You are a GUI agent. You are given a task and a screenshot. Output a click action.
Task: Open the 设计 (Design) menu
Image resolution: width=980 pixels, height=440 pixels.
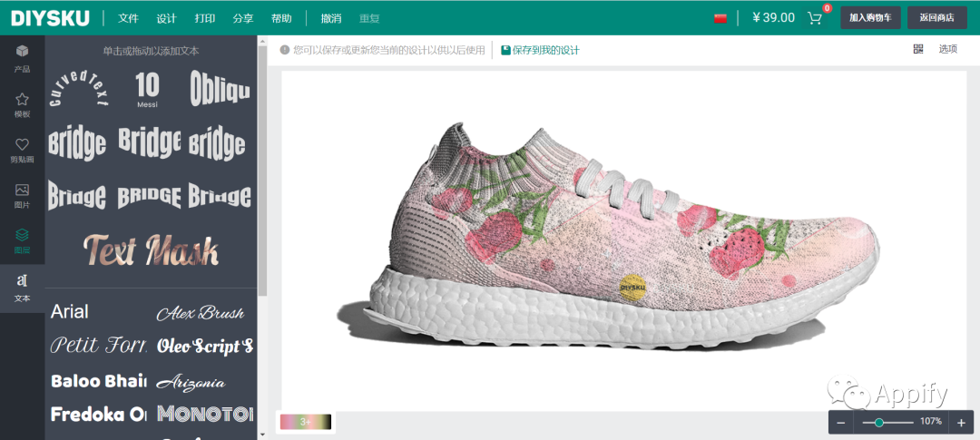[166, 18]
